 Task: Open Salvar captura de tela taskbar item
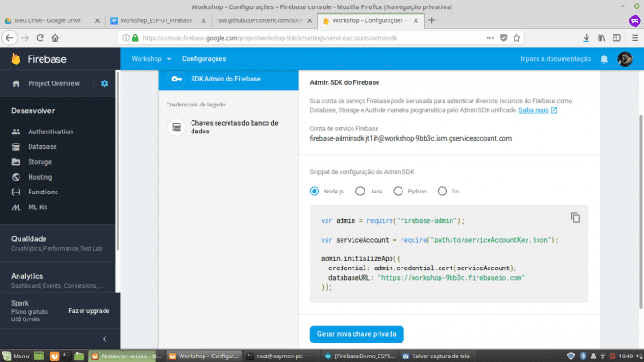[436, 356]
